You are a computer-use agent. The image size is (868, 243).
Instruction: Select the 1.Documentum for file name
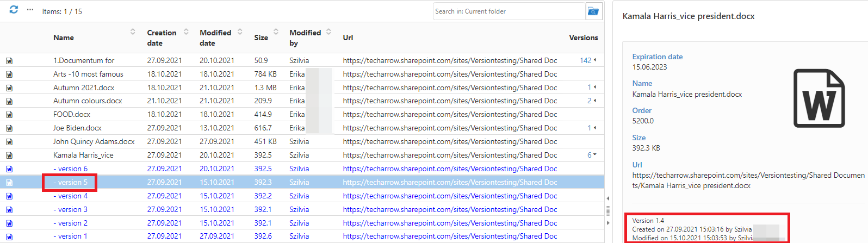tap(84, 60)
